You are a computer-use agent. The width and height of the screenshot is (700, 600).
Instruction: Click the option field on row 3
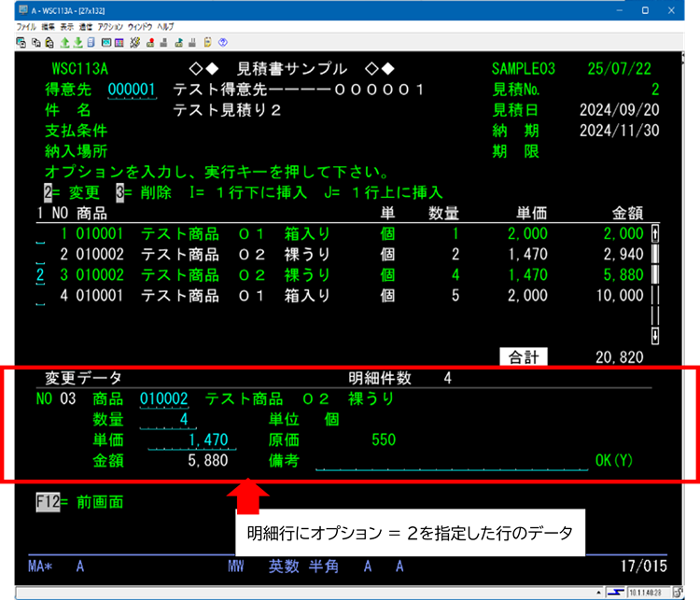tap(40, 275)
